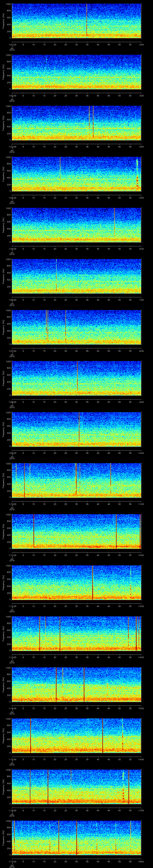Select the 12:00 end time label
The height and width of the screenshot is (868, 153).
point(141,555)
